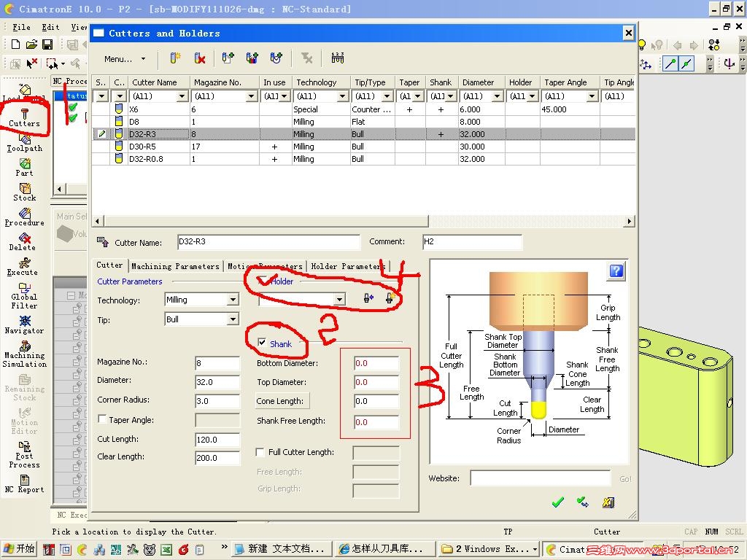Open the Edit menu
This screenshot has height=560, width=747.
coord(50,27)
